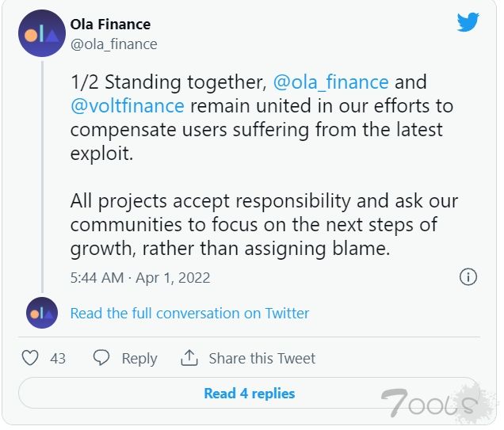
Task: Open the @ola_finance handle under name
Action: tap(114, 44)
